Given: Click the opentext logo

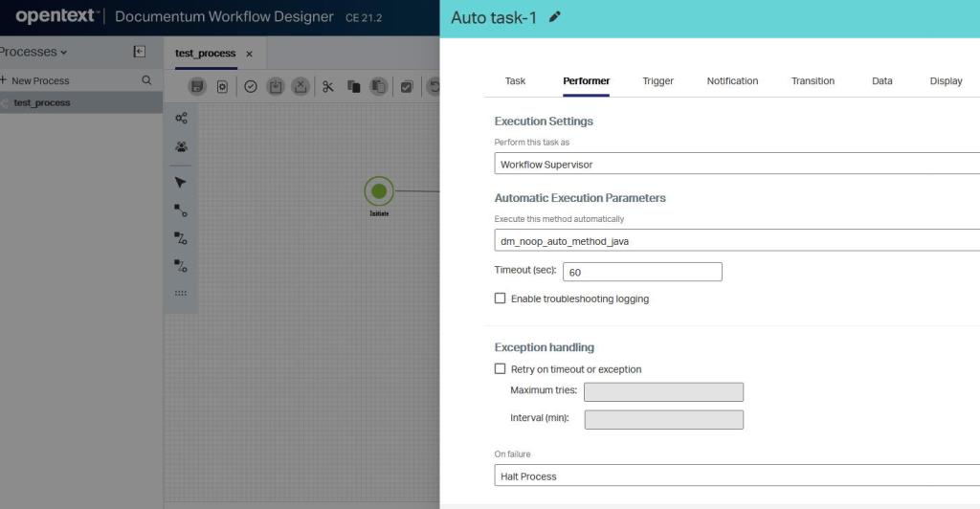Looking at the screenshot, I should 56,16.
